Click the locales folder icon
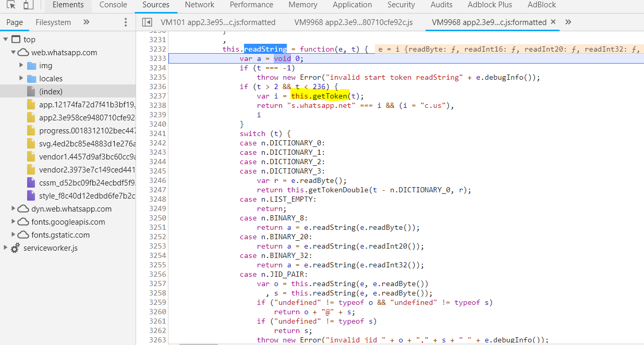Viewport: 644px width, 345px height. [x=31, y=79]
